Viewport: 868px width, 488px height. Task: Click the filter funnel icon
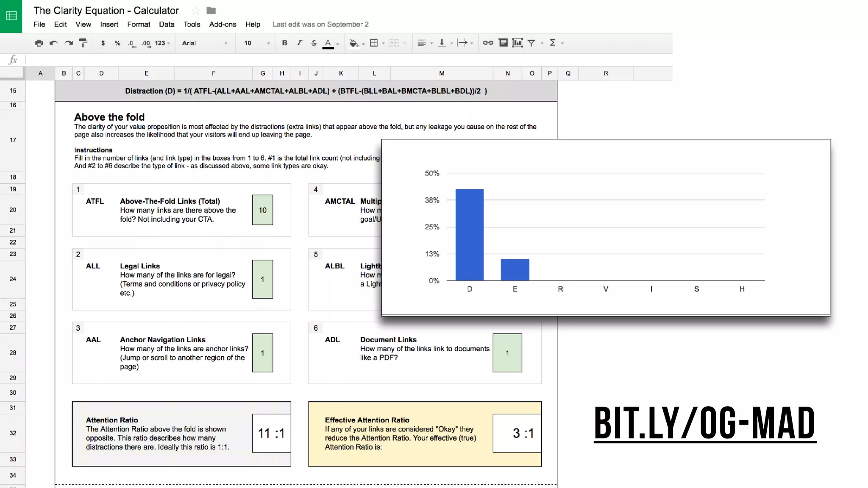pyautogui.click(x=531, y=43)
